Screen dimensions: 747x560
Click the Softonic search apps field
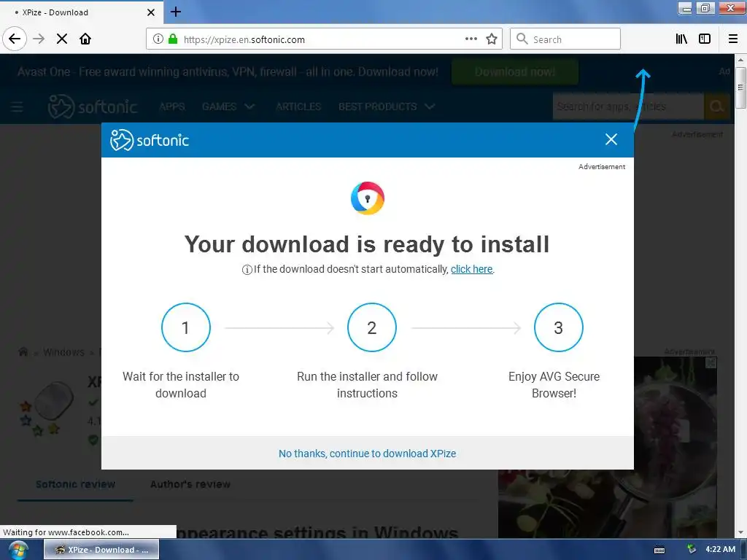click(628, 106)
